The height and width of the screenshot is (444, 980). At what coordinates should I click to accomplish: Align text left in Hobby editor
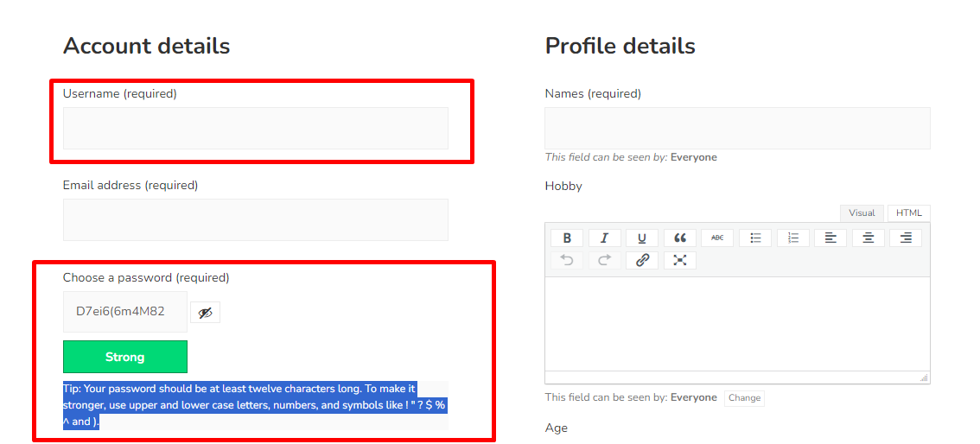pos(830,238)
